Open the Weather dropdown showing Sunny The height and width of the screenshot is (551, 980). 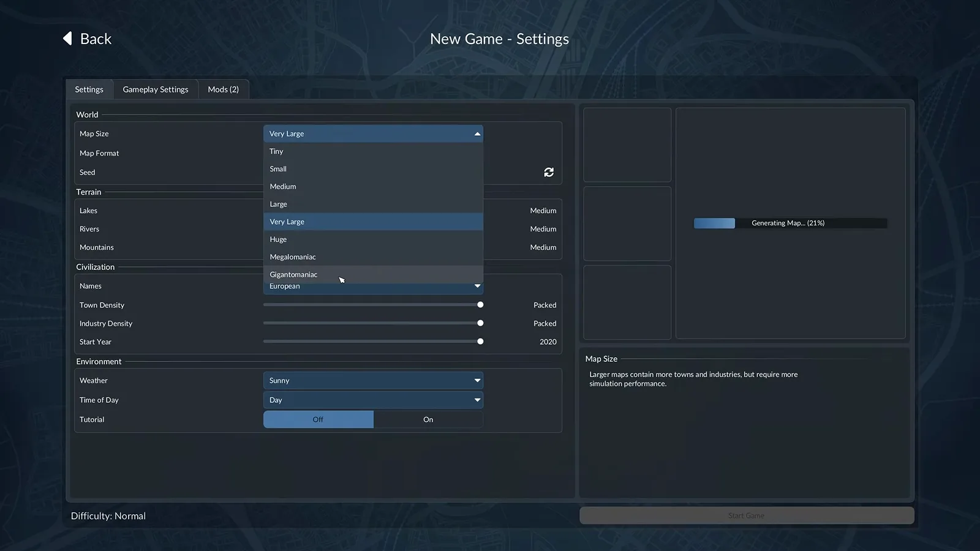[x=373, y=380]
